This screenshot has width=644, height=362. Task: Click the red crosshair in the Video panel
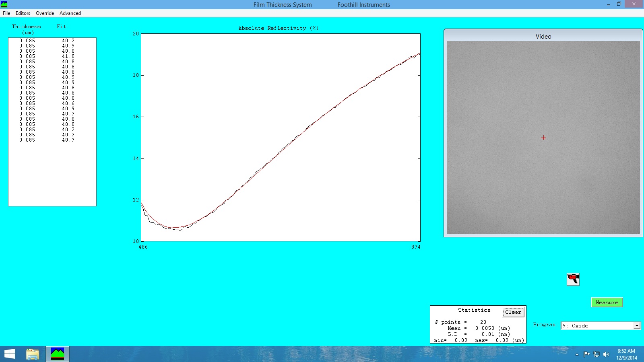(543, 138)
